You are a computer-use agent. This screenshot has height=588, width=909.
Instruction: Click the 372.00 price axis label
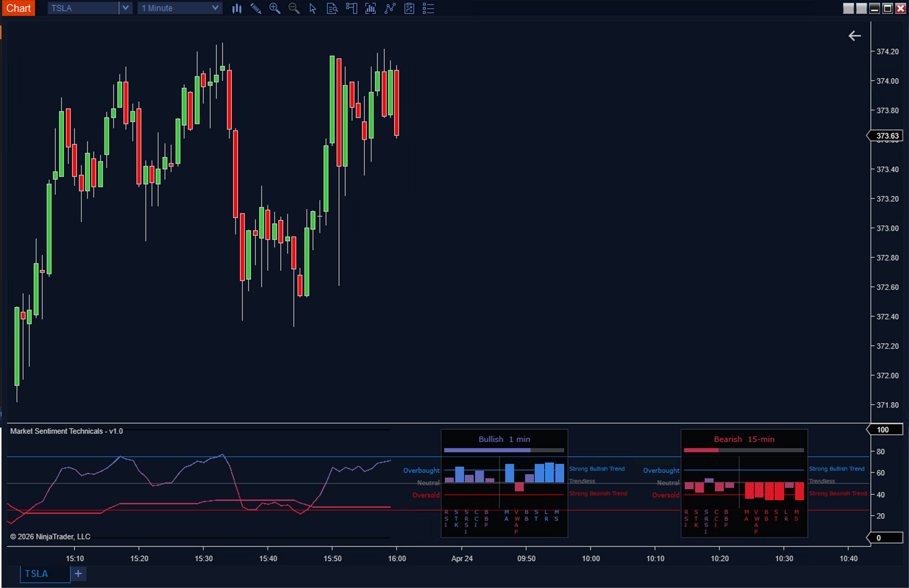pos(888,375)
